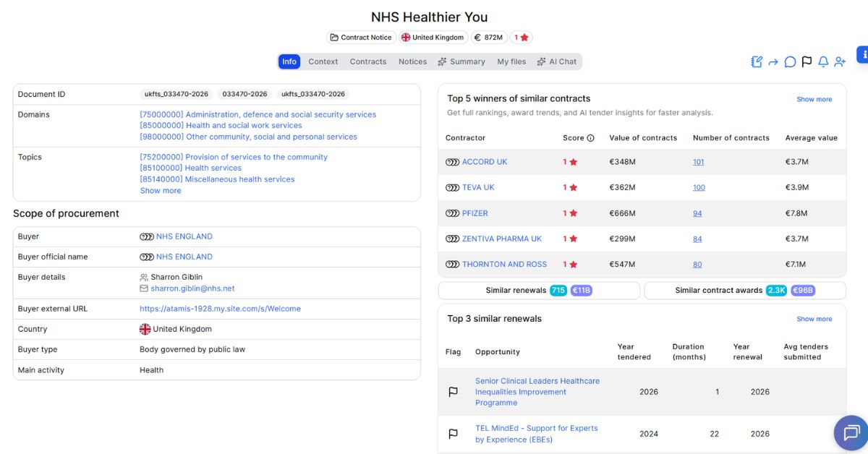Viewport: 868px width, 454px height.
Task: Open the Notices tab
Action: (x=413, y=61)
